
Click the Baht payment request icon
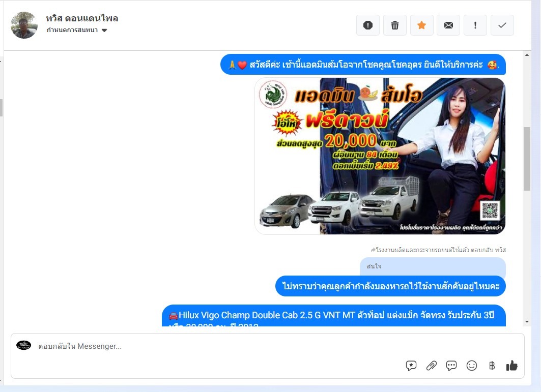492,366
